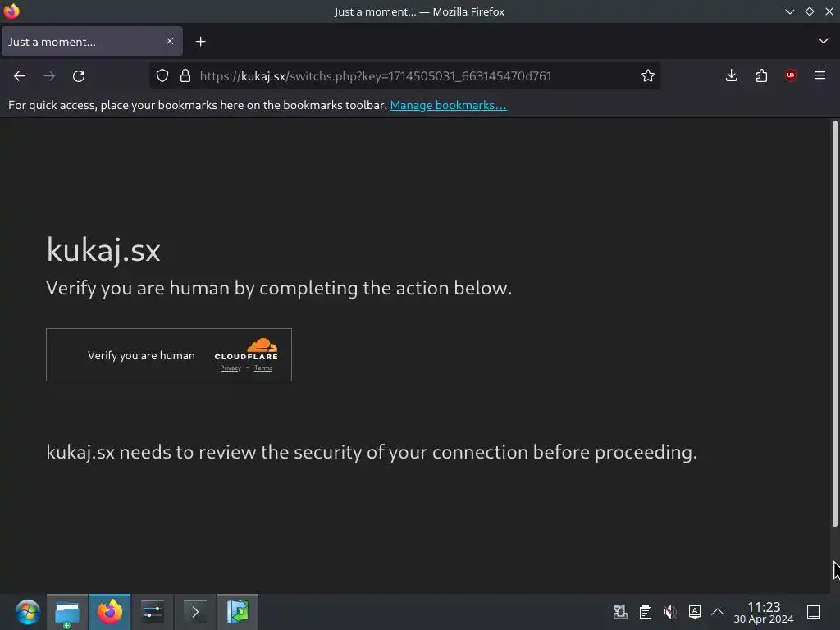Open the clock showing 11:23
This screenshot has width=840, height=630.
[x=764, y=612]
